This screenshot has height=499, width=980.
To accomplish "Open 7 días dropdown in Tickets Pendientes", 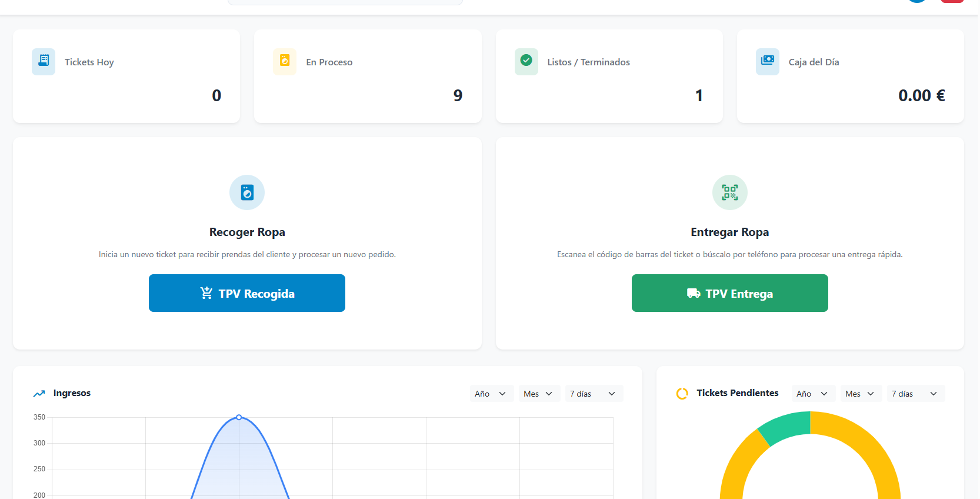I will pos(916,394).
